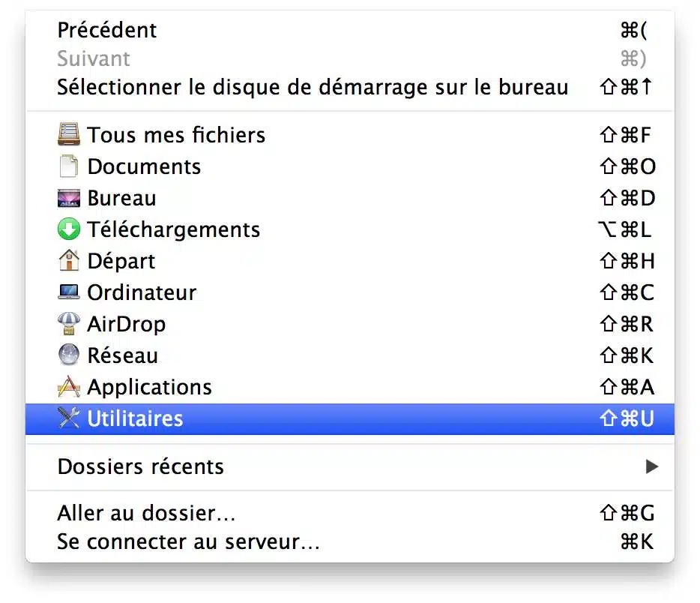The width and height of the screenshot is (700, 603).
Task: Click the Départ house icon
Action: coord(69,260)
